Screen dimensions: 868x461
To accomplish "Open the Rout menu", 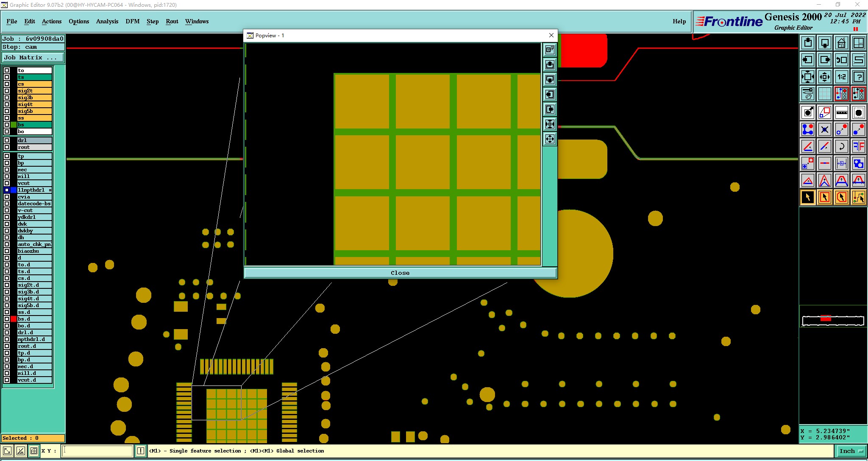I will tap(172, 21).
